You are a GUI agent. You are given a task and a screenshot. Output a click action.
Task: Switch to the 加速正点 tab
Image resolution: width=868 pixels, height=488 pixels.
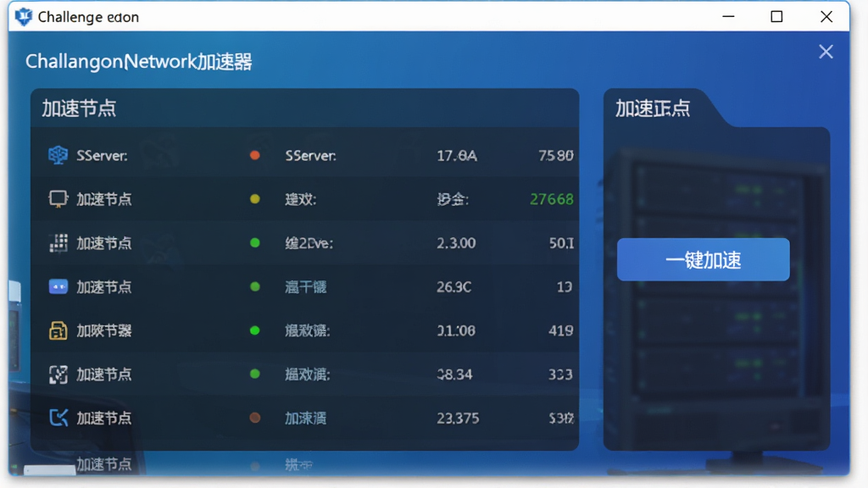pyautogui.click(x=653, y=108)
